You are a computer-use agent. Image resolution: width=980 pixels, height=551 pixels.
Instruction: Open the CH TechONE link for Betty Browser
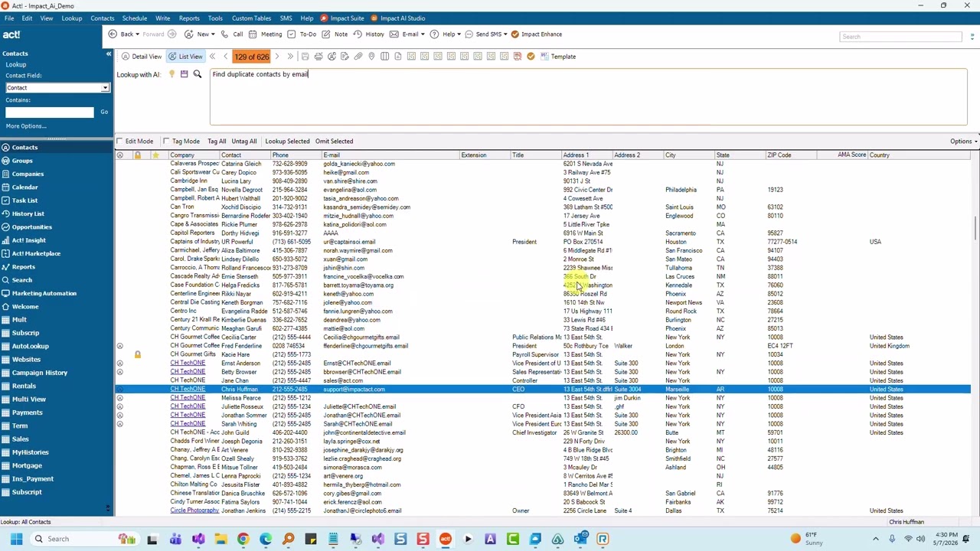(188, 372)
